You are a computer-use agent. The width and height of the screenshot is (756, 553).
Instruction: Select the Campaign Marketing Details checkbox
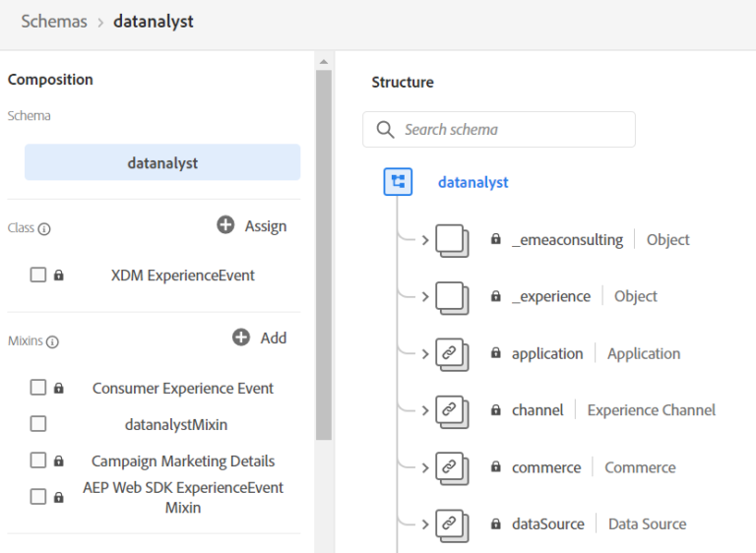pyautogui.click(x=37, y=461)
